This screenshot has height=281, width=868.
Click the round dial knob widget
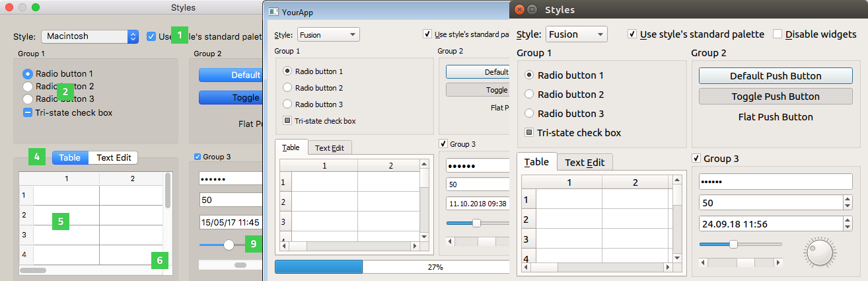click(x=819, y=252)
